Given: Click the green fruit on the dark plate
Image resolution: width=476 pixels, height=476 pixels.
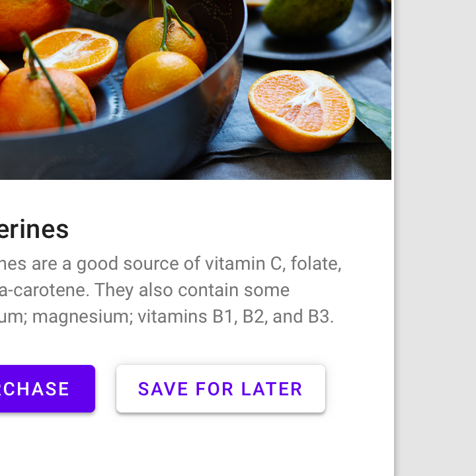Looking at the screenshot, I should tap(307, 14).
